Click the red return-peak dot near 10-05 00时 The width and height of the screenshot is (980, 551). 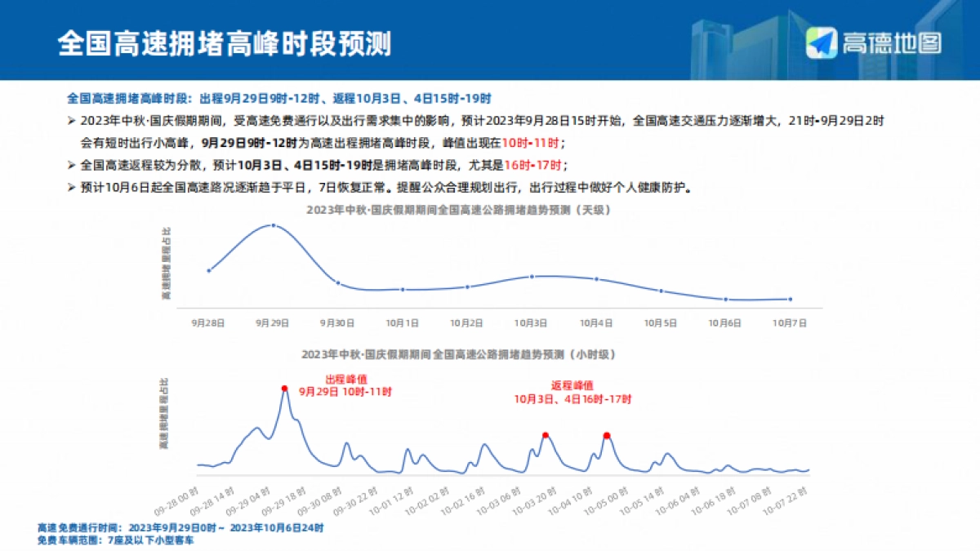pyautogui.click(x=606, y=435)
